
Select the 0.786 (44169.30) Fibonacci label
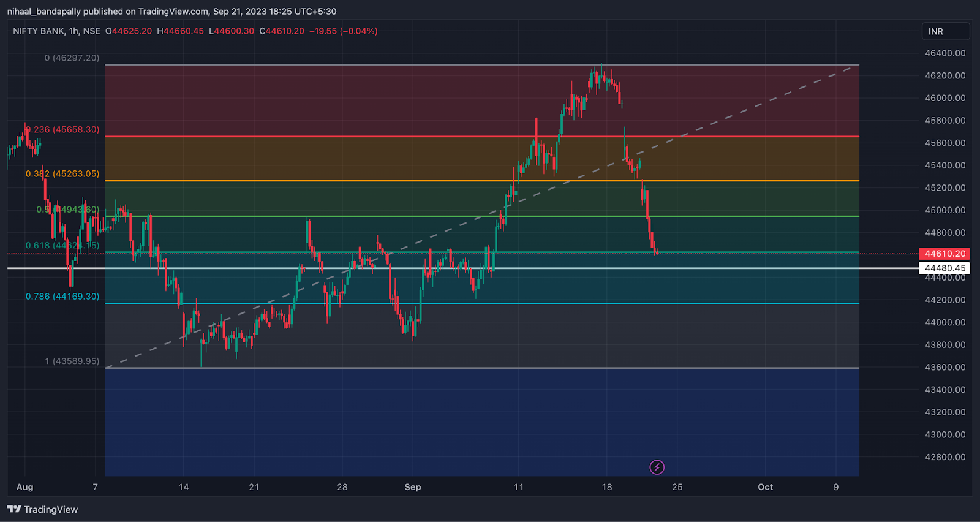62,296
